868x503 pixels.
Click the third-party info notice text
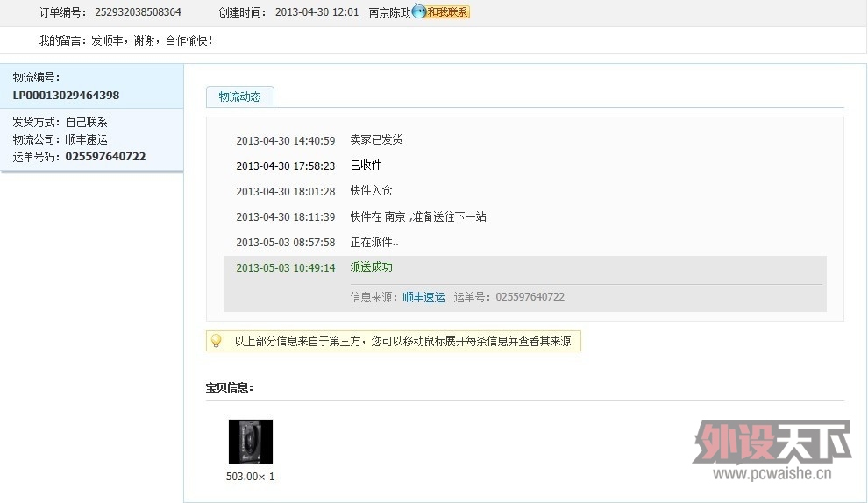point(402,341)
